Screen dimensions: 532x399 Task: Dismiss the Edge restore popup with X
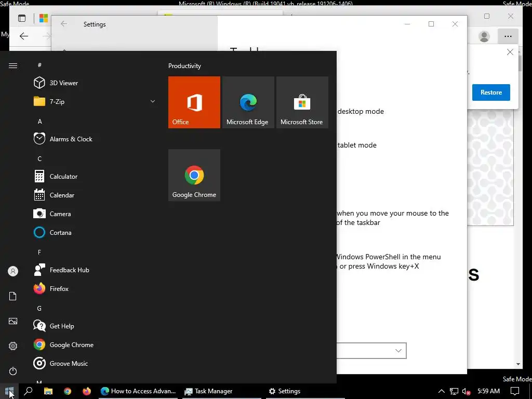pyautogui.click(x=510, y=52)
